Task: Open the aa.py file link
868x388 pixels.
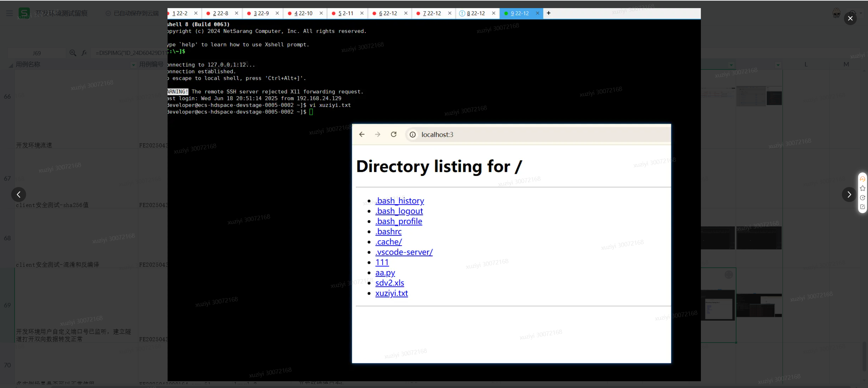Action: (x=385, y=272)
